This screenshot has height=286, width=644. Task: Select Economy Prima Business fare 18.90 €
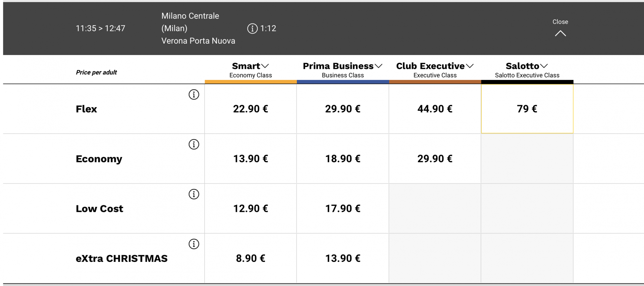pyautogui.click(x=342, y=158)
